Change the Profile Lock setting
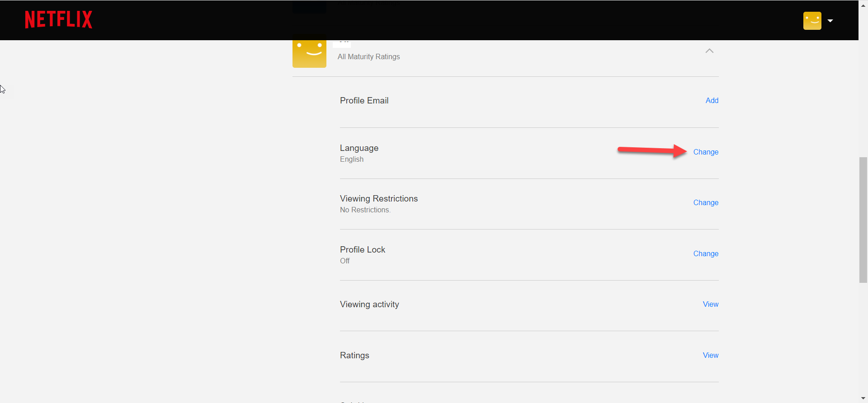The width and height of the screenshot is (868, 403). click(x=705, y=254)
